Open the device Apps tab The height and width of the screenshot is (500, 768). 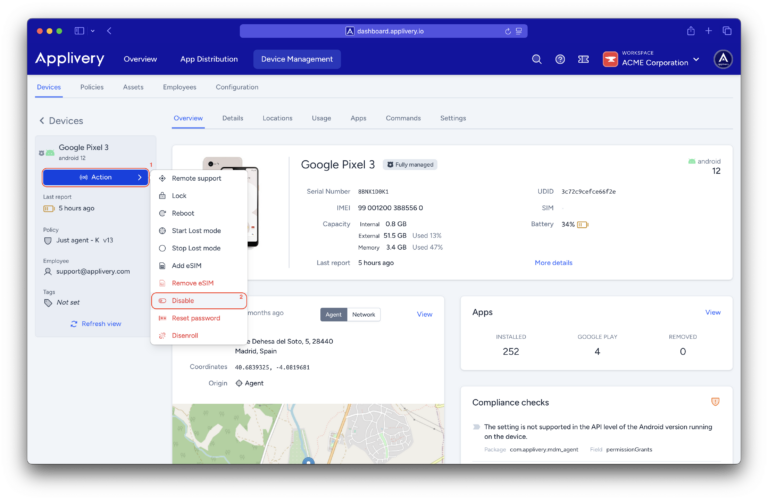359,118
